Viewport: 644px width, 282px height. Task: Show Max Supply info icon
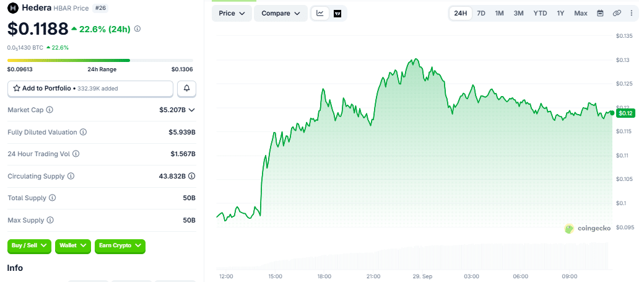click(50, 221)
